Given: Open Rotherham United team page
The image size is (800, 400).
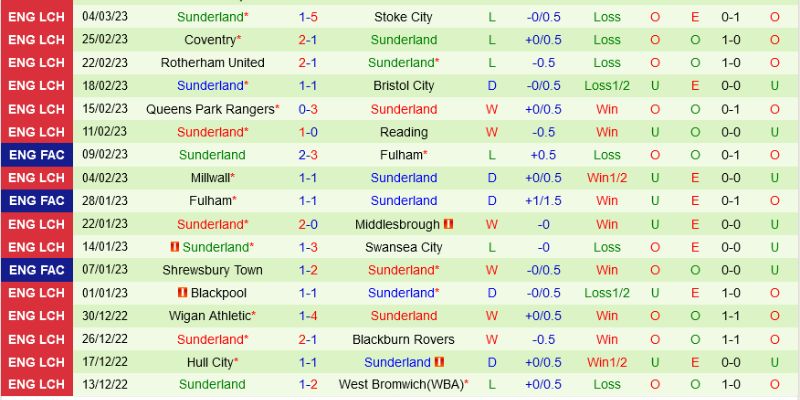Looking at the screenshot, I should (212, 63).
